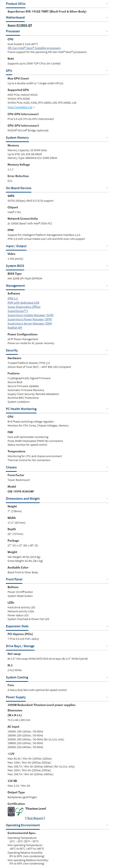115x868 pixels.
Task: Collapse the System Memory section
Action: pyautogui.click(x=107, y=137)
